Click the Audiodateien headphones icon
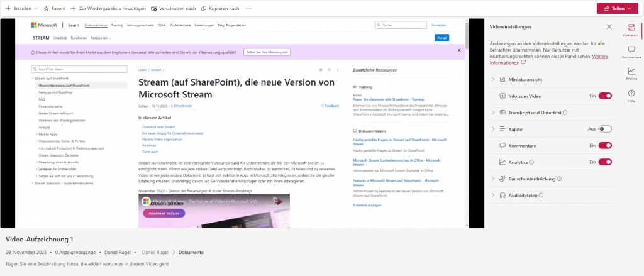This screenshot has width=644, height=276. point(502,196)
